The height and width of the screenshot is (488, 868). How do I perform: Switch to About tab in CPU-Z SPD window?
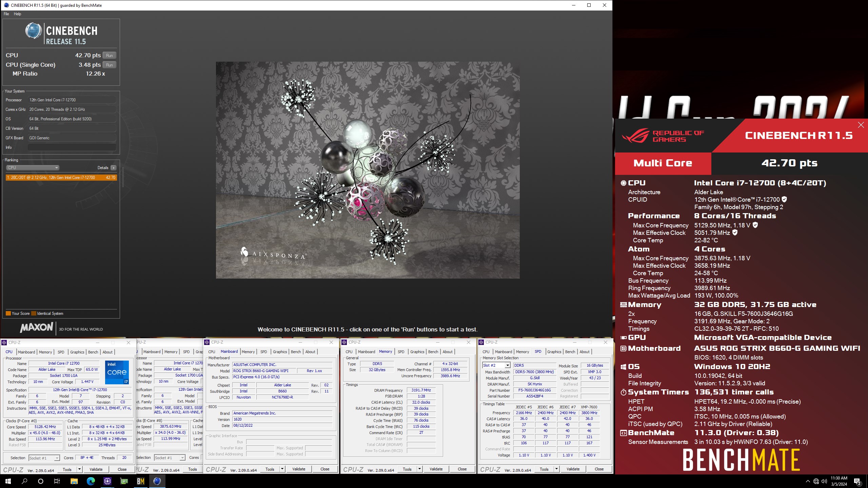tap(585, 352)
